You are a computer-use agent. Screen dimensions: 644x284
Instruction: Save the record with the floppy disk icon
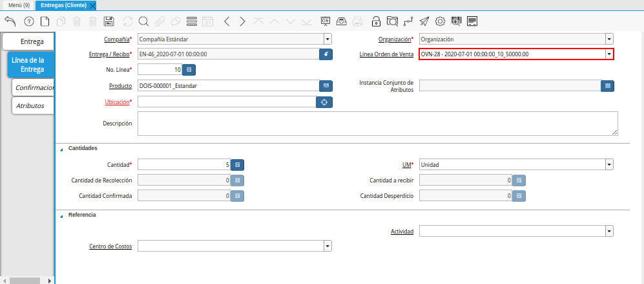tap(109, 21)
